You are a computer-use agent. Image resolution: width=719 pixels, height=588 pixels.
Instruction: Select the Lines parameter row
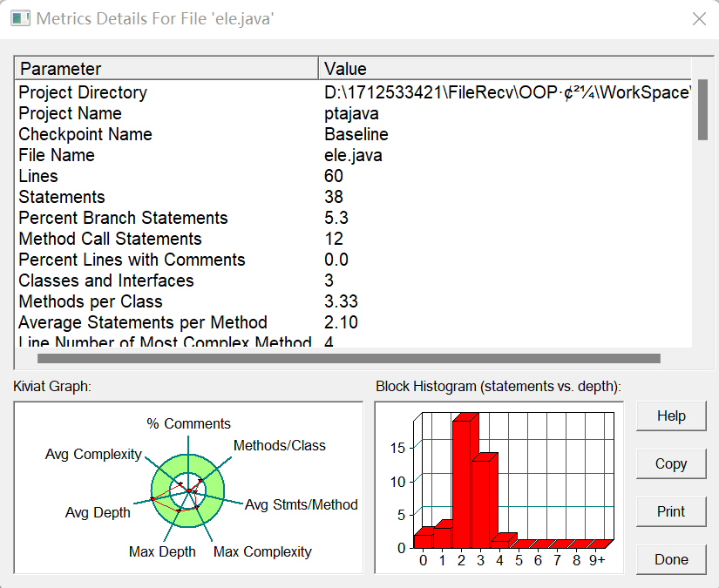coord(353,176)
